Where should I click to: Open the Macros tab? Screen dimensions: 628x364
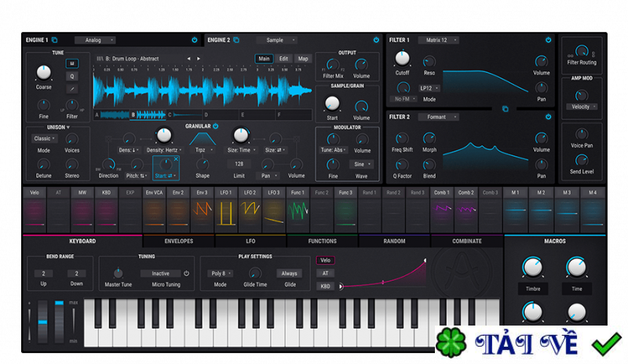(555, 241)
